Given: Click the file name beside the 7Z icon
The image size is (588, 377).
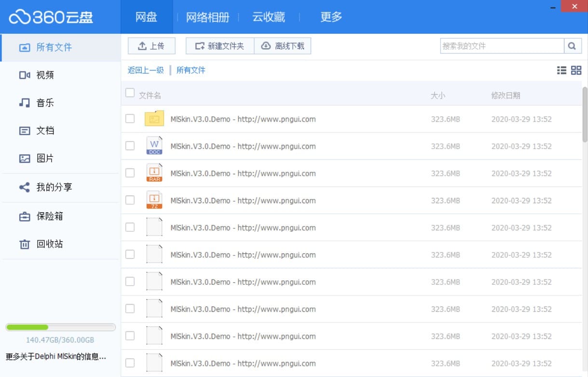Looking at the screenshot, I should 243,200.
